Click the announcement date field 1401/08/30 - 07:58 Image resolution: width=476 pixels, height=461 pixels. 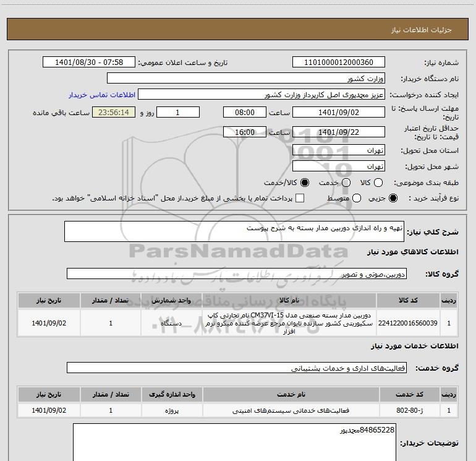coord(89,62)
